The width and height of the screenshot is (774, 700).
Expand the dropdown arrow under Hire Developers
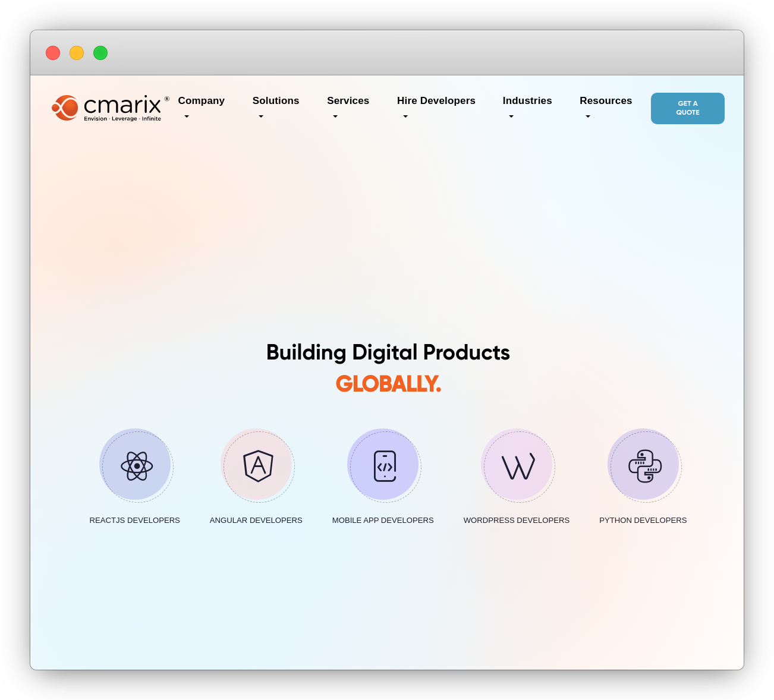[405, 116]
